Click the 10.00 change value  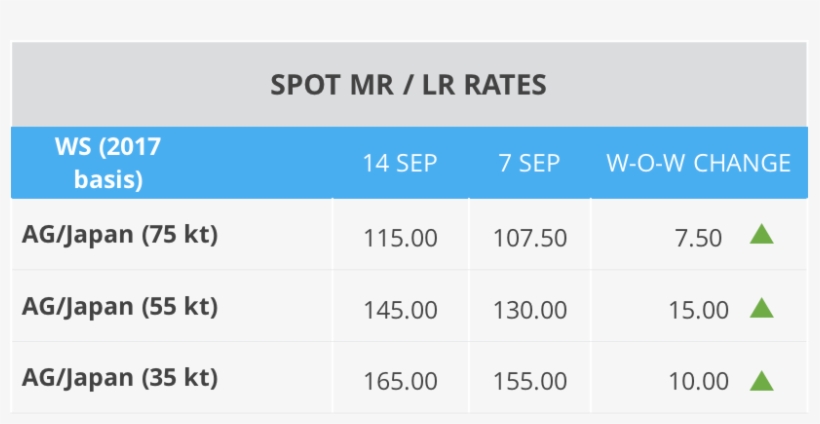click(x=699, y=382)
